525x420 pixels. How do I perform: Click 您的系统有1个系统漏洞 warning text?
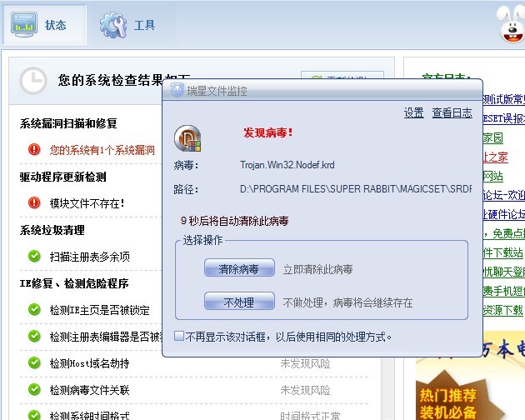coord(102,150)
